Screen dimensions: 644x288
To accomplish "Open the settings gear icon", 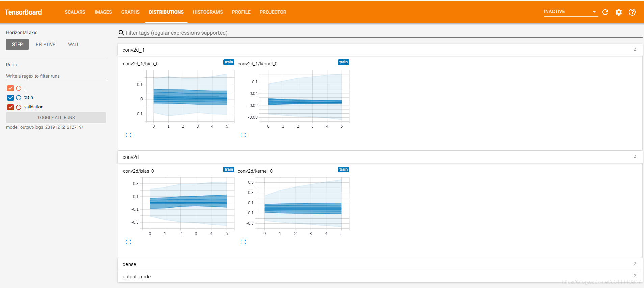I will [619, 12].
